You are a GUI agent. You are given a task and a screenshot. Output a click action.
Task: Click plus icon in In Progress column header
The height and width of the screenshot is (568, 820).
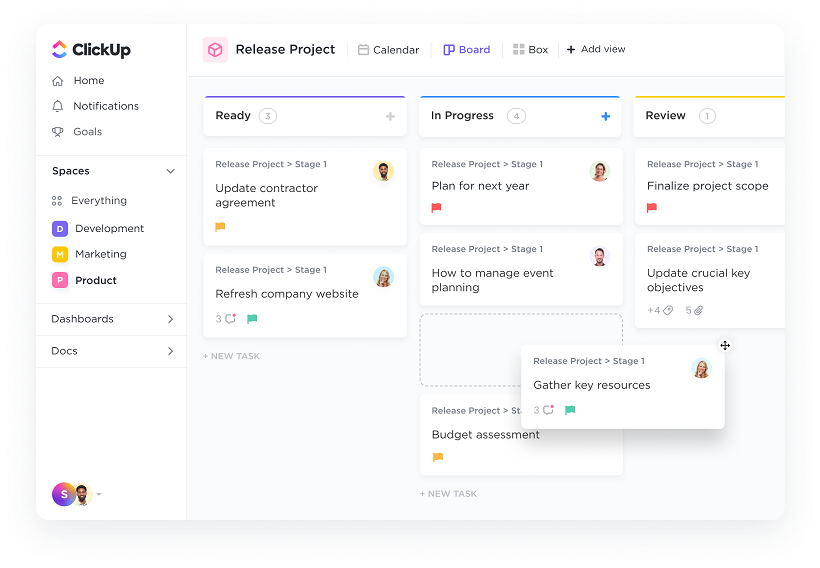click(x=605, y=116)
